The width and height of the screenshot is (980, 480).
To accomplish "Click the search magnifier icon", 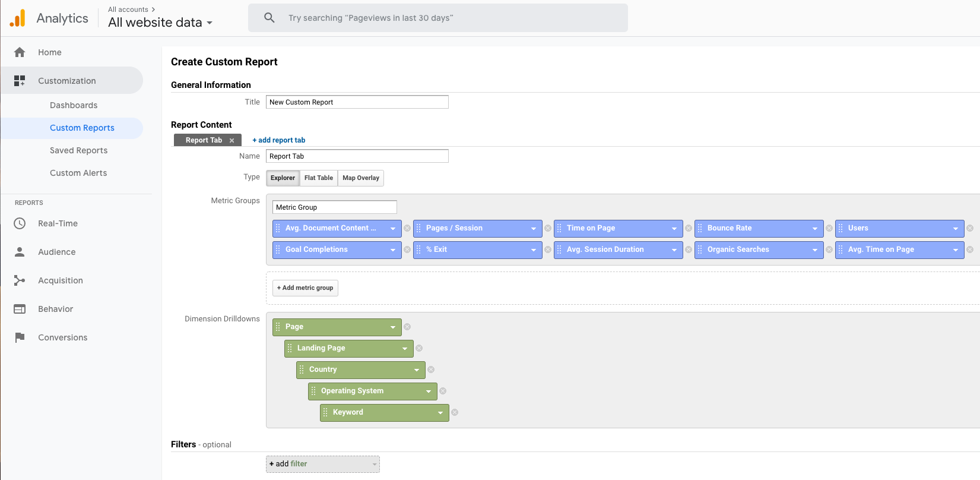I will pyautogui.click(x=269, y=18).
